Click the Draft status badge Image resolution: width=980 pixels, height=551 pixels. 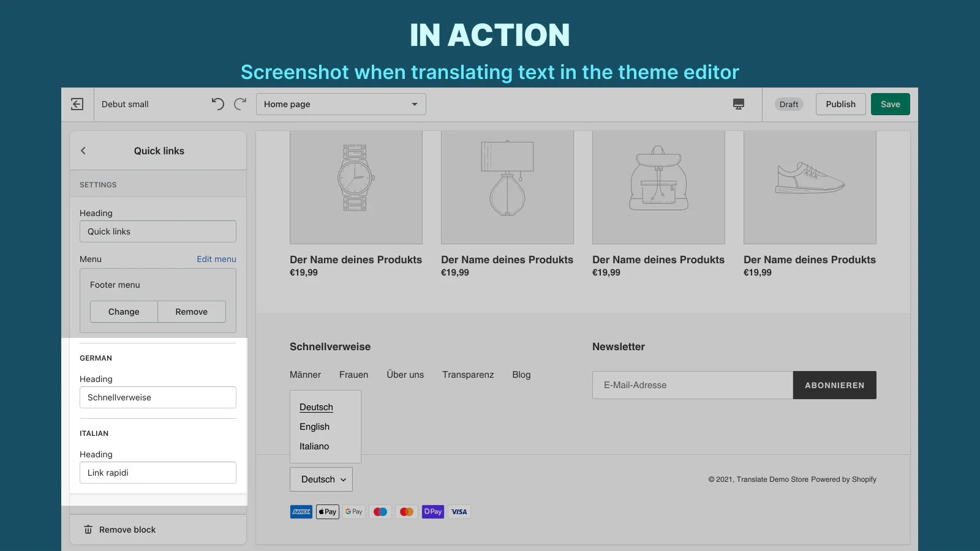(789, 104)
